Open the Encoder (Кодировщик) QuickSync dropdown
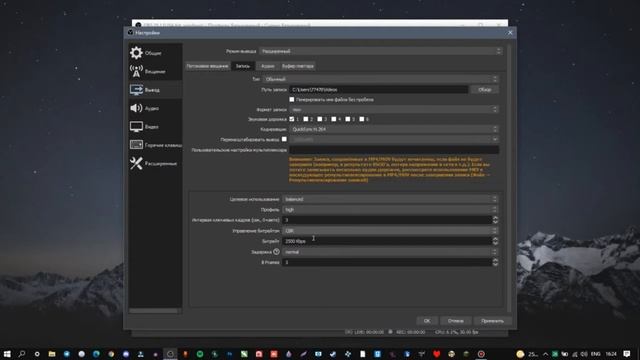Image resolution: width=640 pixels, height=360 pixels. click(x=394, y=129)
